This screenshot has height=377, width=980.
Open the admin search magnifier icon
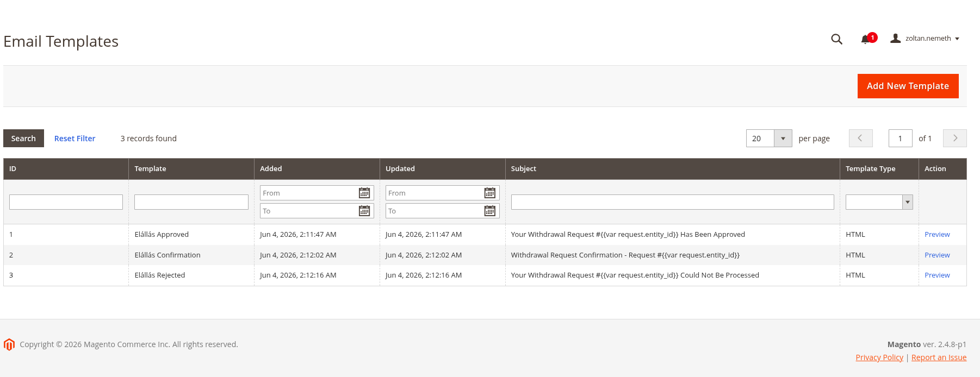point(836,39)
